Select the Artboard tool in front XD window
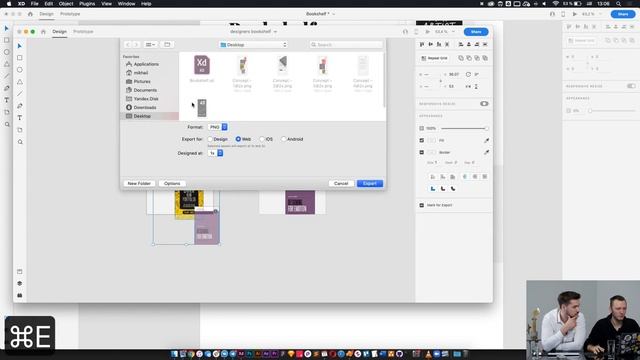The height and width of the screenshot is (360, 640). (x=20, y=130)
